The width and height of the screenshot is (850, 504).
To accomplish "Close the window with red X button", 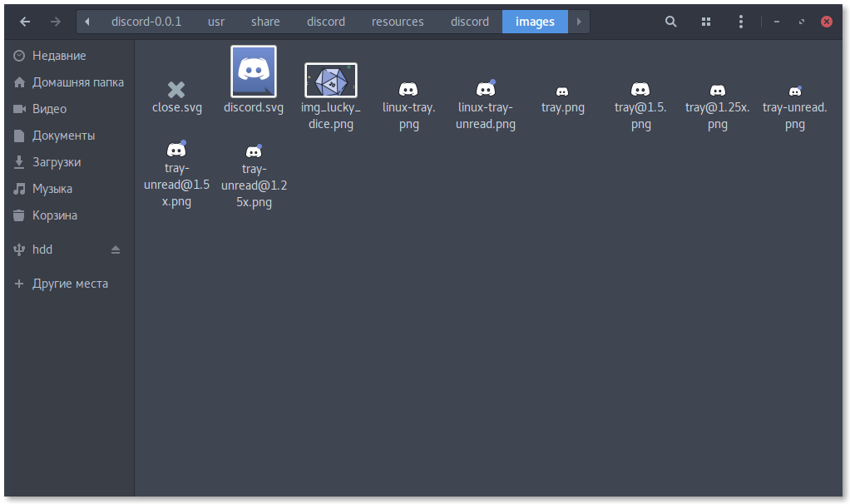I will 826,22.
